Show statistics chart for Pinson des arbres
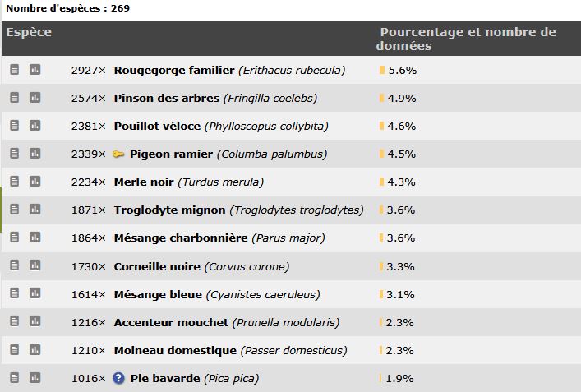The image size is (581, 392). 35,98
